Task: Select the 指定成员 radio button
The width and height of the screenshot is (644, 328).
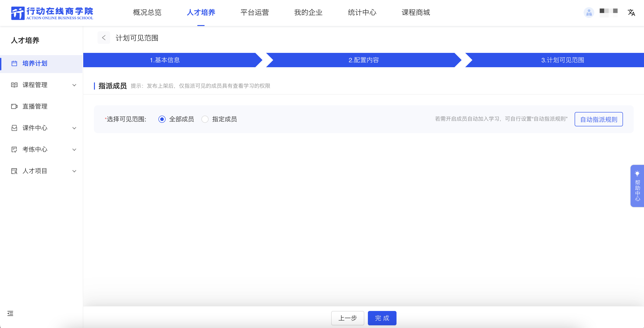Action: [205, 119]
